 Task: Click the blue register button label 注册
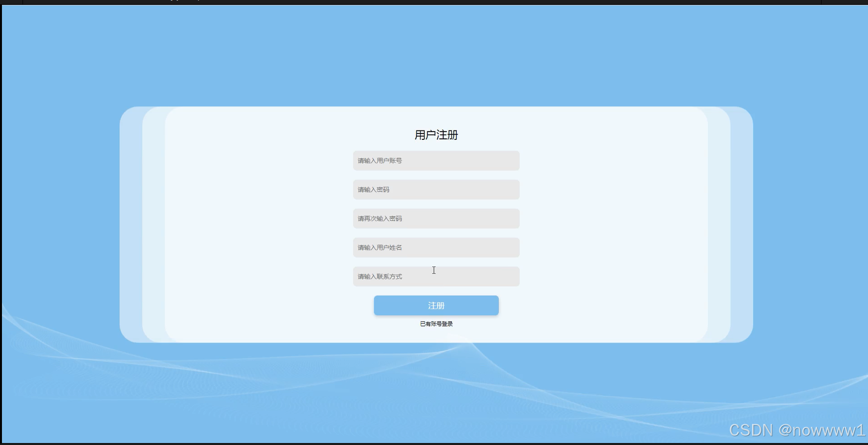[x=436, y=305]
